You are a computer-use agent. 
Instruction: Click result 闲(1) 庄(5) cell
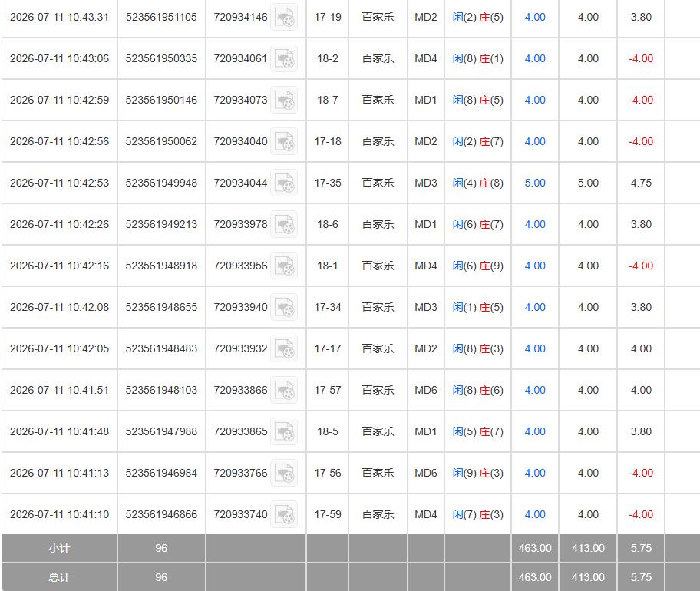click(x=477, y=308)
